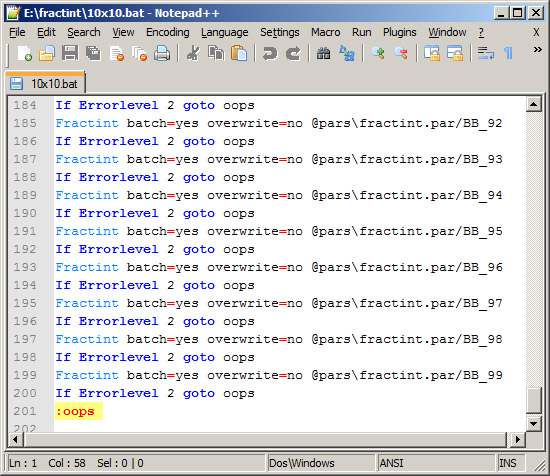Image resolution: width=550 pixels, height=476 pixels.
Task: Toggle show all characters pilcrow icon
Action: click(508, 54)
